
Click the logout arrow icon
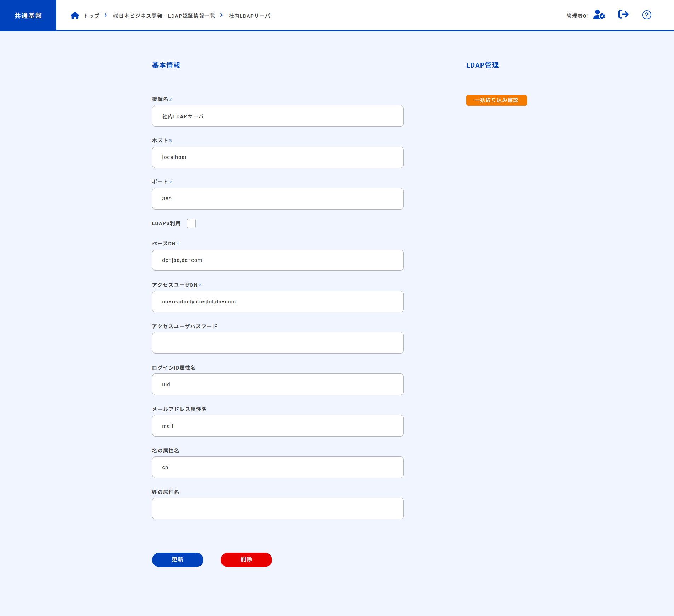(x=623, y=15)
